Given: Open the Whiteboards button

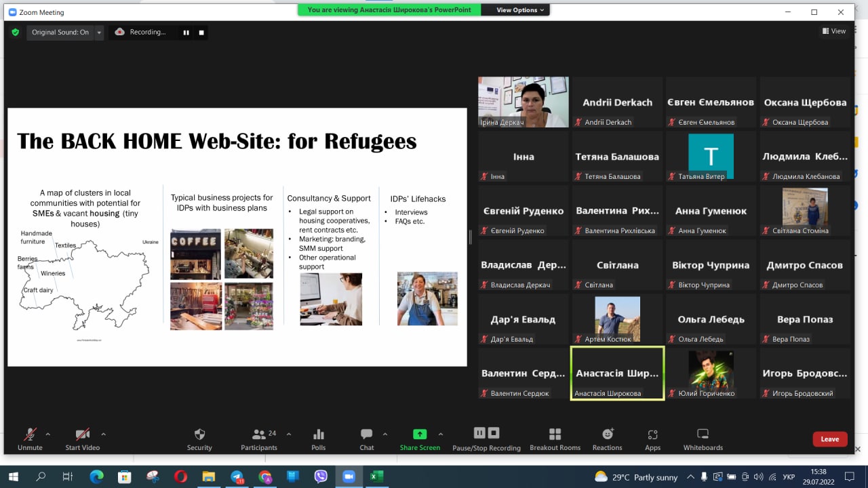Looking at the screenshot, I should (x=703, y=435).
